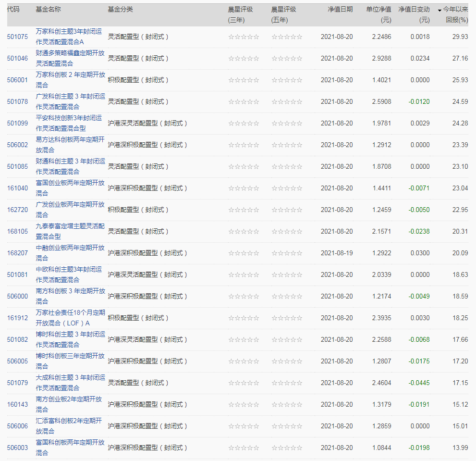Open fund code 506002 link

pos(17,145)
